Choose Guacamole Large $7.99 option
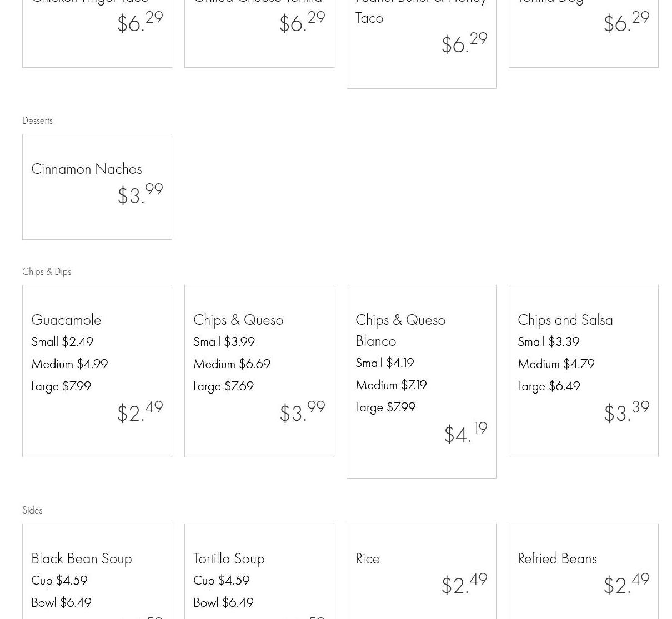Image resolution: width=672 pixels, height=619 pixels. pos(61,386)
